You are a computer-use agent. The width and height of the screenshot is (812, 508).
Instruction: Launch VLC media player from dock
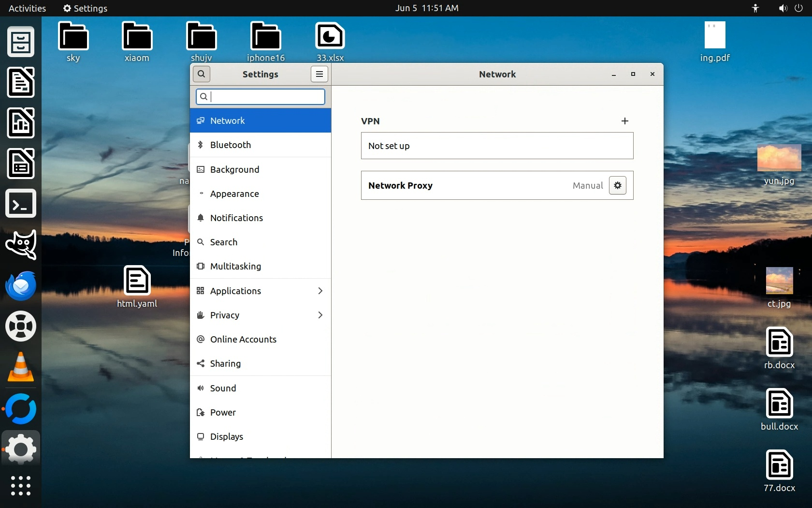click(21, 367)
